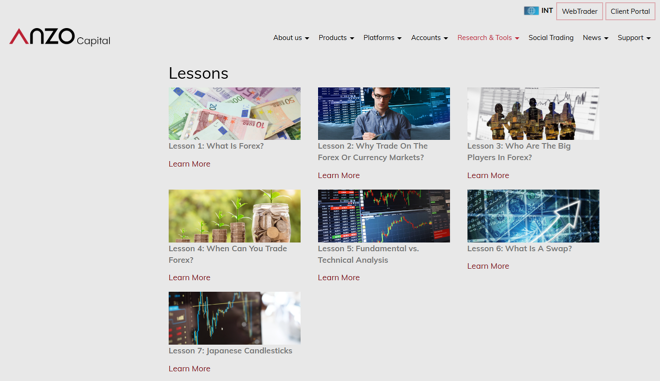Expand the About us menu
The height and width of the screenshot is (381, 660).
(x=291, y=38)
